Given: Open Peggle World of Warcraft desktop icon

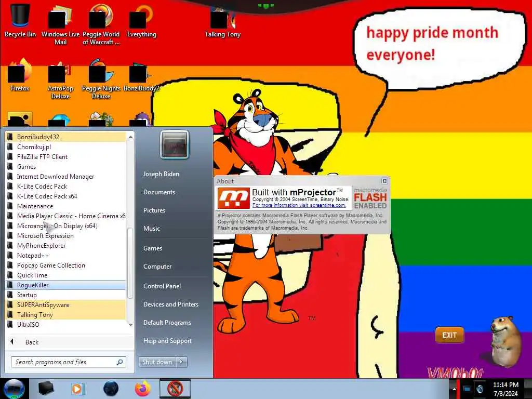Looking at the screenshot, I should click(101, 24).
